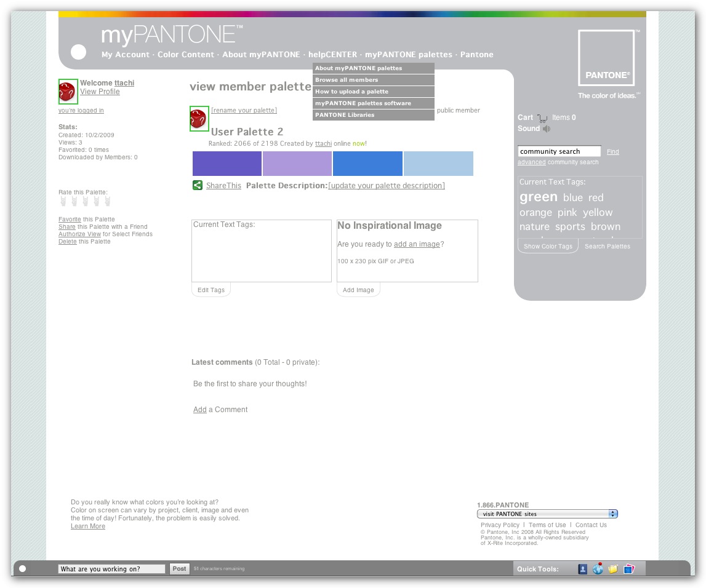The width and height of the screenshot is (706, 588).
Task: Select PANTONE Libraries menu entry
Action: pos(374,115)
